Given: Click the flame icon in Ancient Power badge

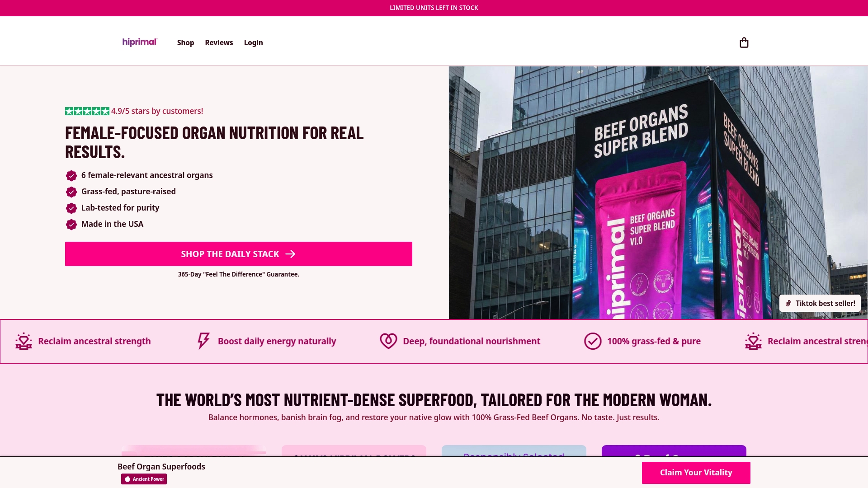Looking at the screenshot, I should (127, 479).
